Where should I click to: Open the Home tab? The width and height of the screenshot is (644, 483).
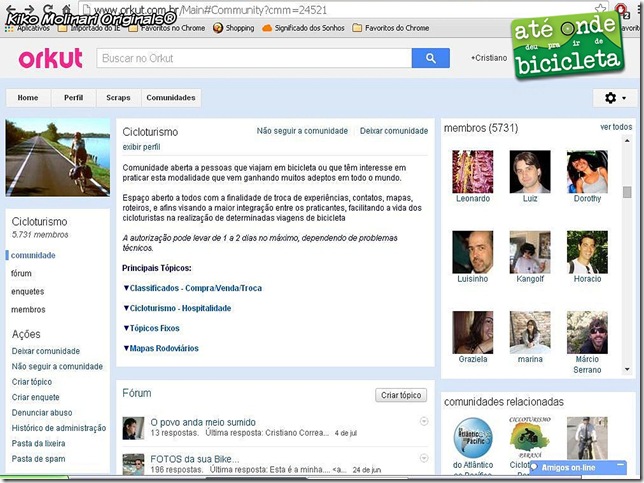pyautogui.click(x=28, y=98)
